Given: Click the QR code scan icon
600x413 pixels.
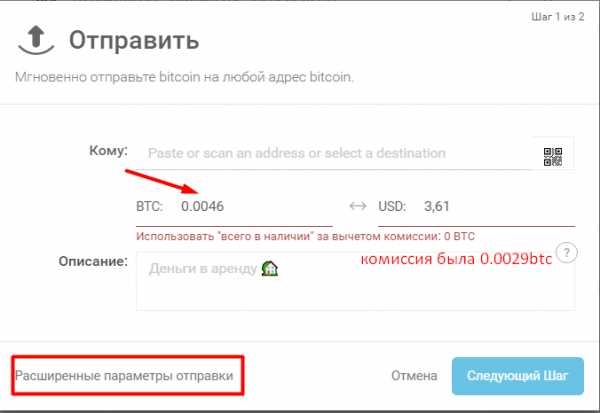Looking at the screenshot, I should click(553, 157).
